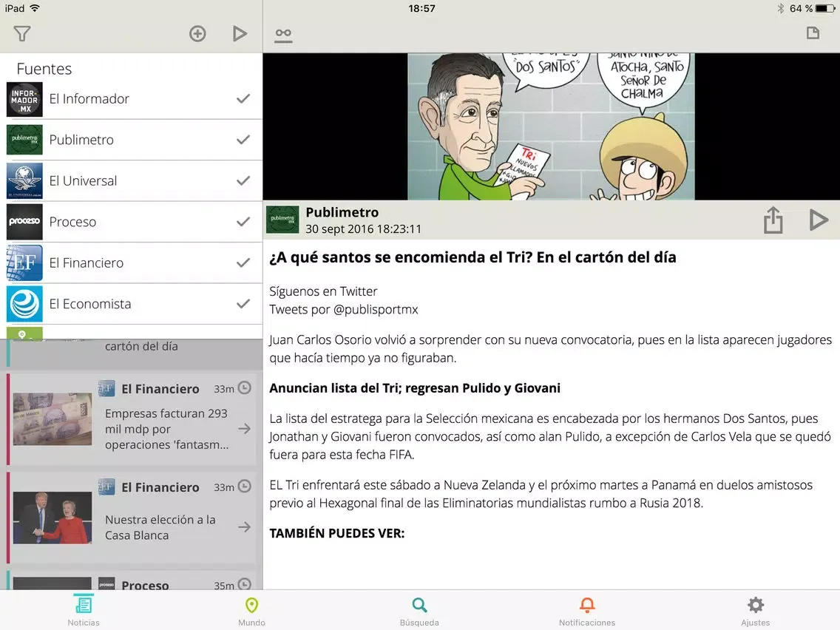Screen dimensions: 840x630
Task: Click the Proceso logo icon
Action: pyautogui.click(x=24, y=222)
